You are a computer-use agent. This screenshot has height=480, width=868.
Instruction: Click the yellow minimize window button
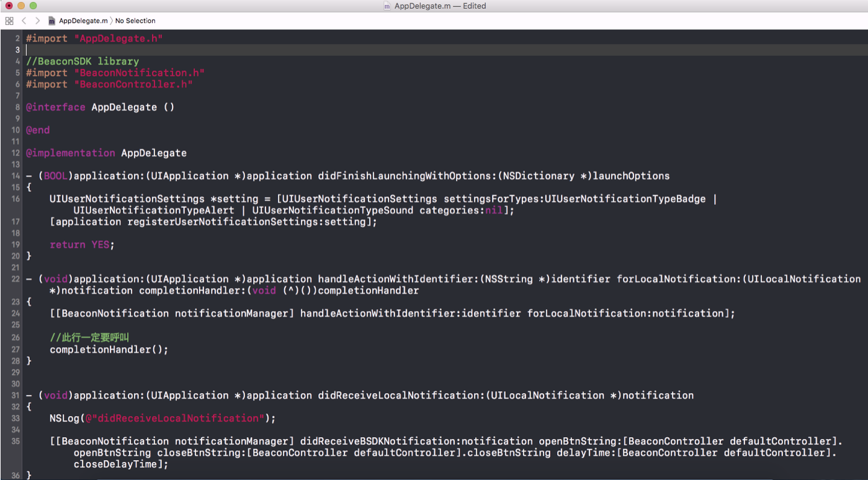point(21,6)
